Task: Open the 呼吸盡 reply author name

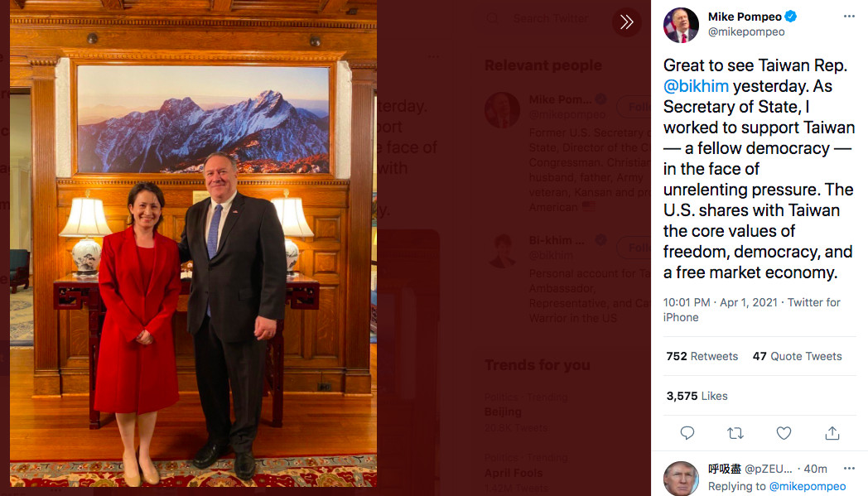Action: [x=725, y=469]
